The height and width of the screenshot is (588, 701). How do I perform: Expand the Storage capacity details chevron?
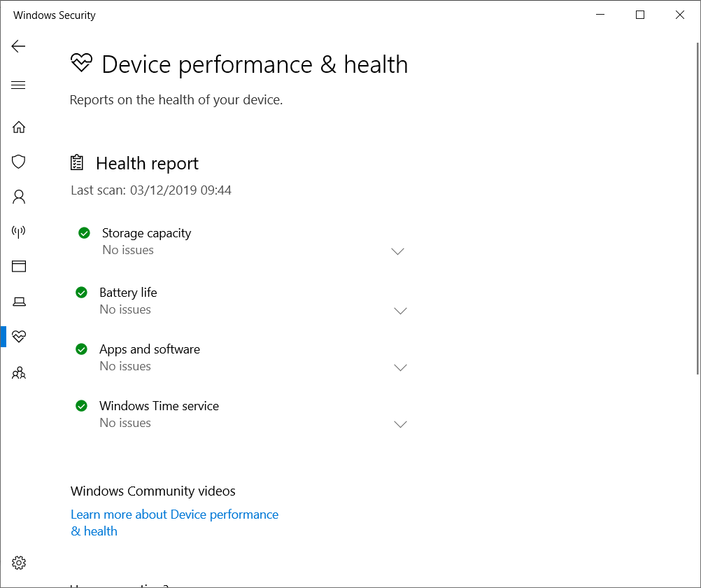click(397, 251)
